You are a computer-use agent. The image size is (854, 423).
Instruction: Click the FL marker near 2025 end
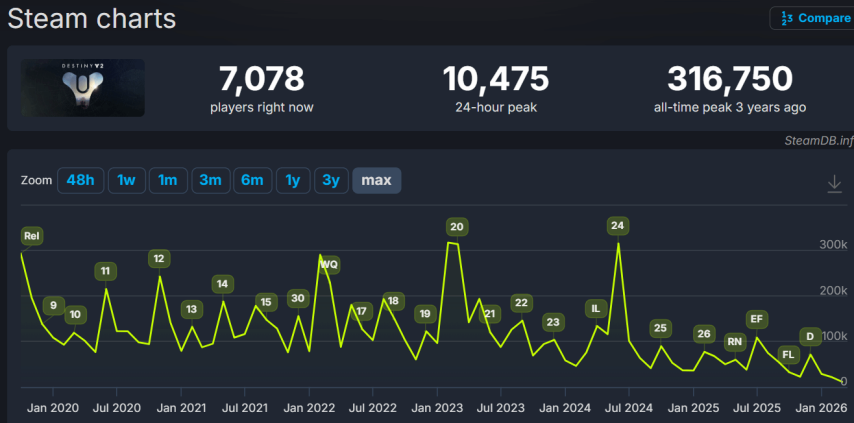pyautogui.click(x=788, y=355)
